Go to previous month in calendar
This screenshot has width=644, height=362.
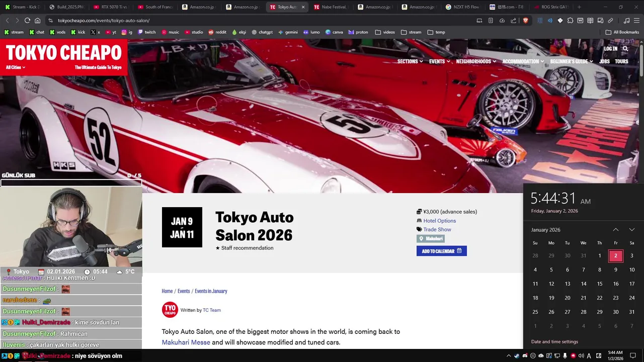click(x=616, y=230)
